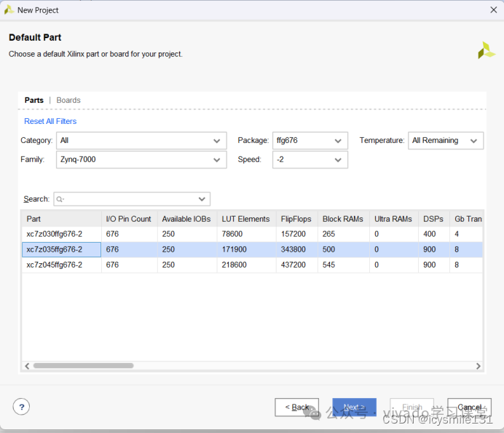This screenshot has height=433, width=504.
Task: Click LUT value 218600
Action: (x=234, y=265)
